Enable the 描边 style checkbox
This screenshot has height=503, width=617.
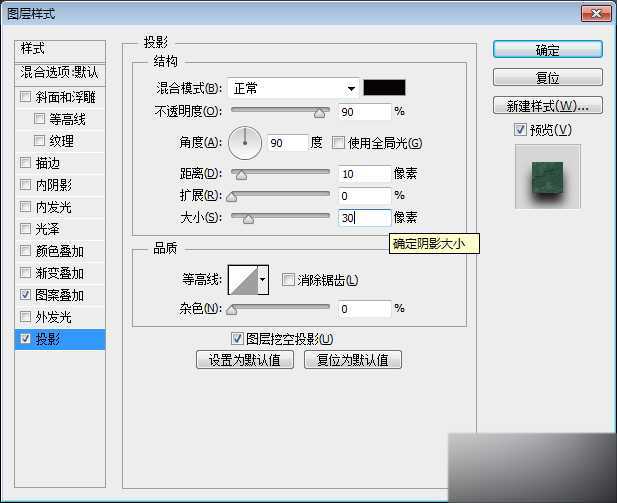25,163
